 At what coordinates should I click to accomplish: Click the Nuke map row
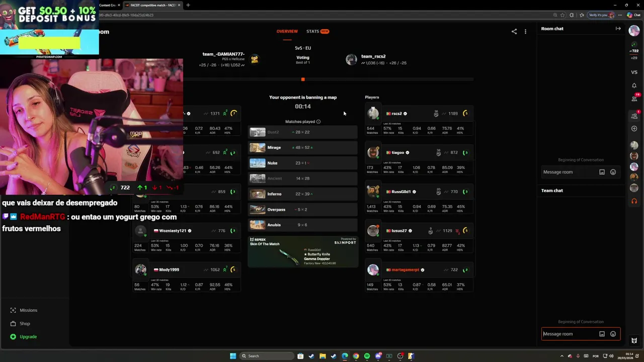pos(303,163)
